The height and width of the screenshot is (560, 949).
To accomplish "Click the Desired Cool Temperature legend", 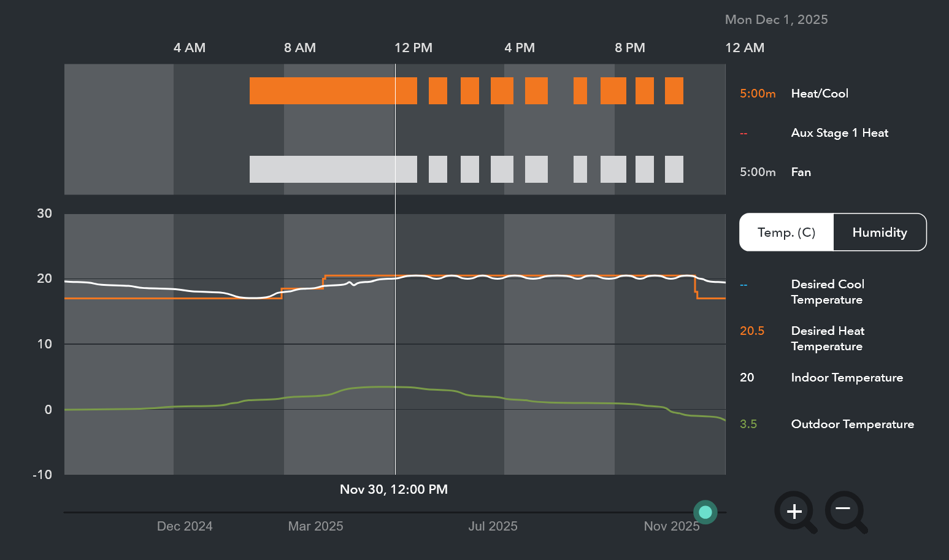I will point(827,292).
